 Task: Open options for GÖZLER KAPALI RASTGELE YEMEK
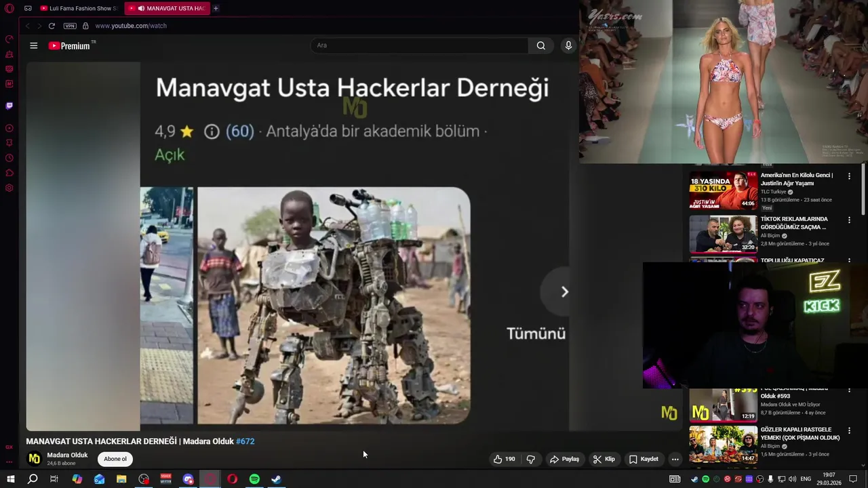coord(849,430)
